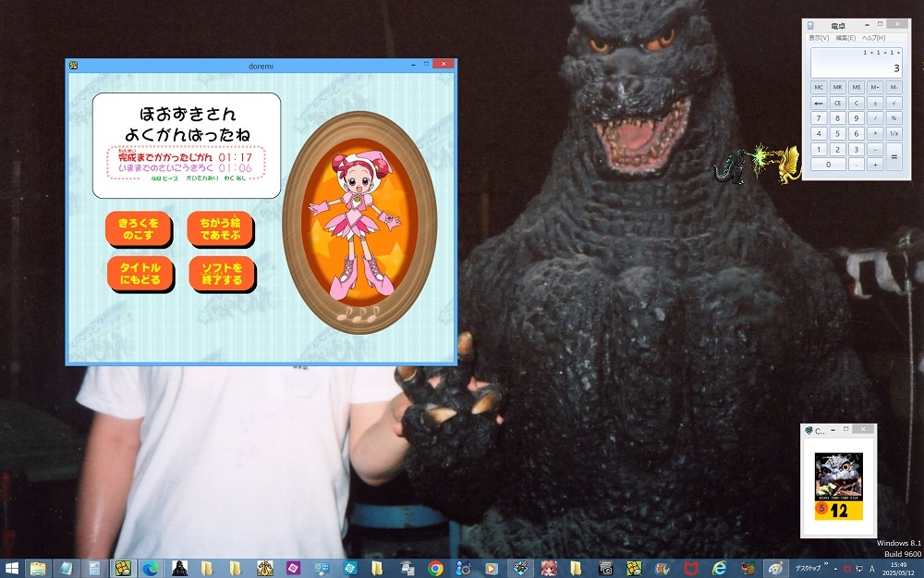Viewport: 924px width, 578px height.
Task: Open red McAfee shield pinned on taskbar
Action: point(690,569)
